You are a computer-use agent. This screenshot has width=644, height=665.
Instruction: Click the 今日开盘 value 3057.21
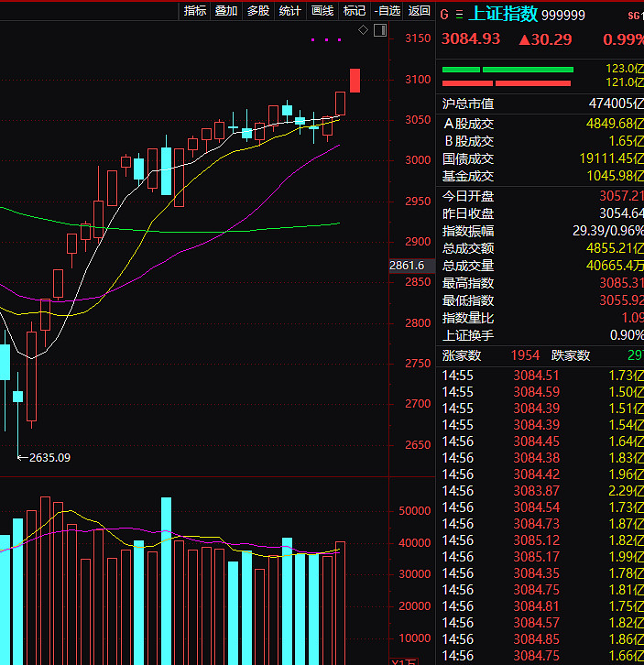tap(621, 196)
